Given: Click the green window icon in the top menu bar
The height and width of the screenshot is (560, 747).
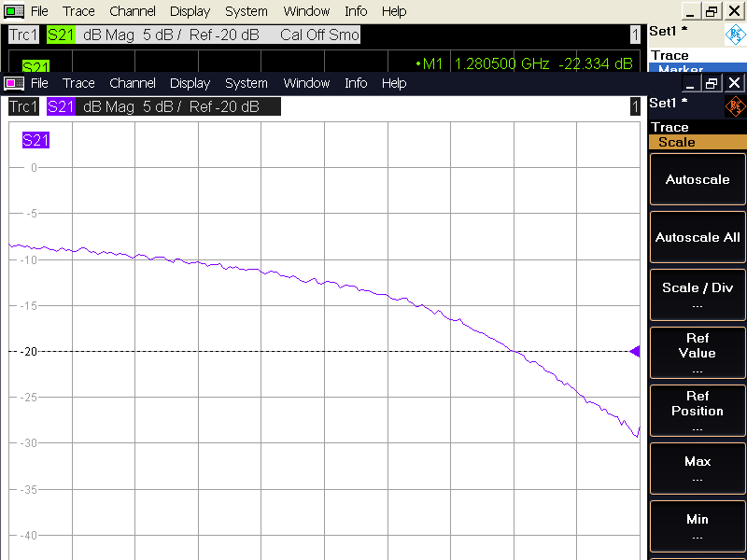Looking at the screenshot, I should pos(14,11).
